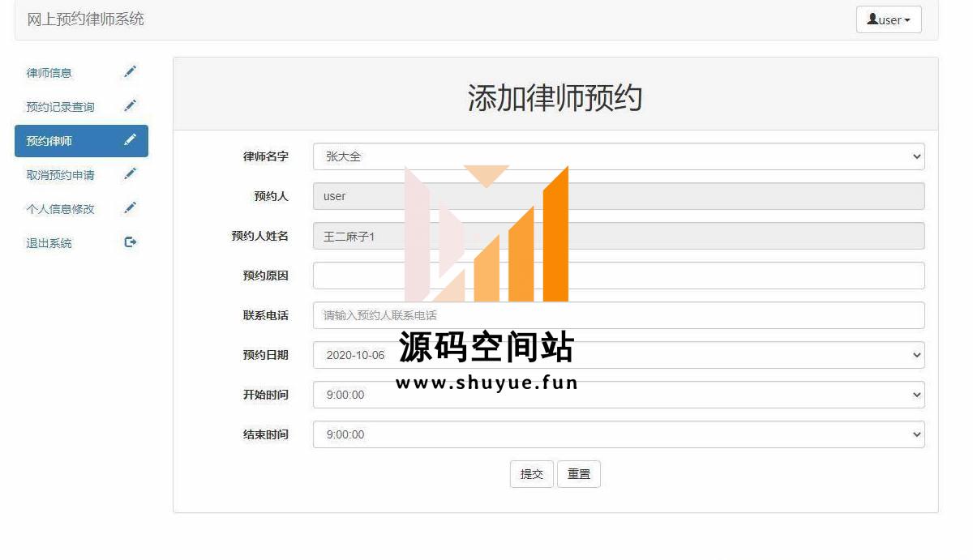Click the 重置 reset button
The height and width of the screenshot is (560, 973).
pyautogui.click(x=579, y=474)
